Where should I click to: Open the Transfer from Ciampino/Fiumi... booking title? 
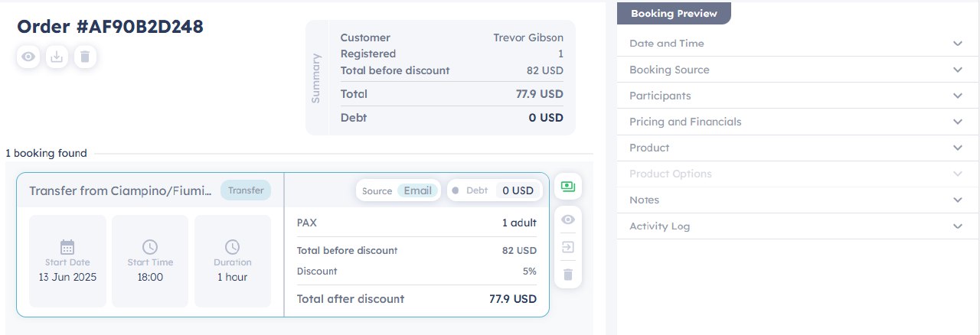[x=121, y=190]
